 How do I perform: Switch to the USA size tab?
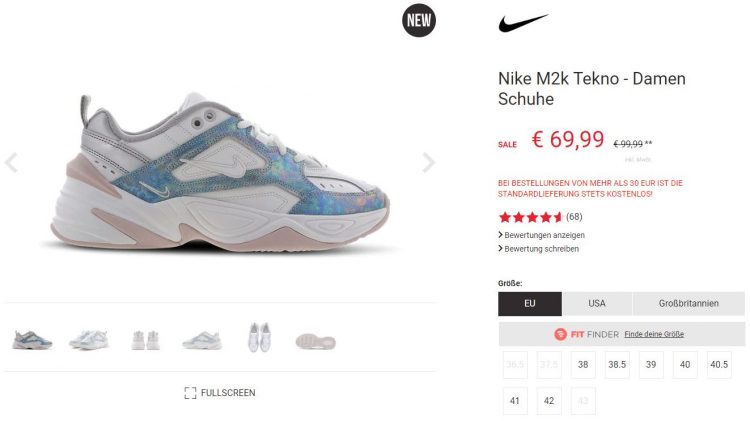(597, 303)
